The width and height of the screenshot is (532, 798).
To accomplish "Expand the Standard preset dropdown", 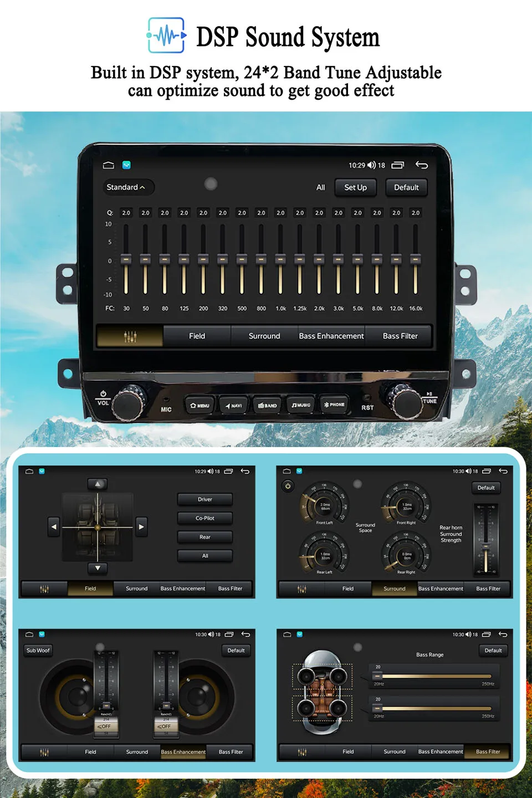I will 128,187.
